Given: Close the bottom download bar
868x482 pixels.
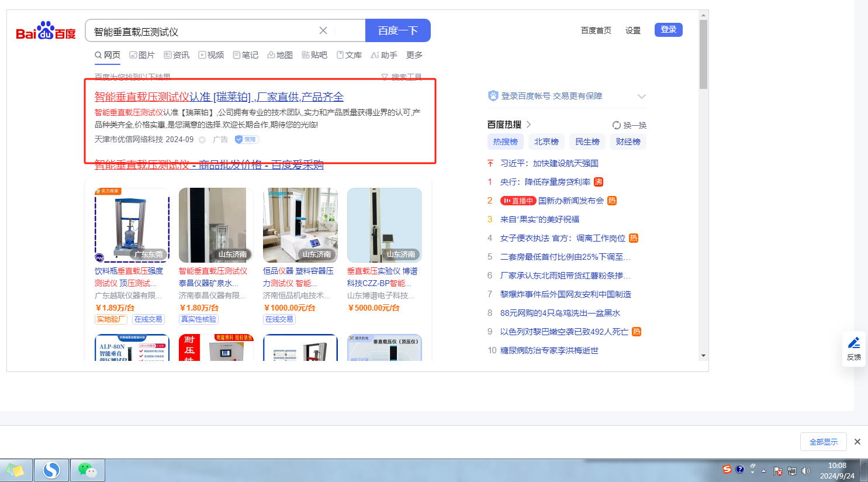Looking at the screenshot, I should tap(857, 442).
